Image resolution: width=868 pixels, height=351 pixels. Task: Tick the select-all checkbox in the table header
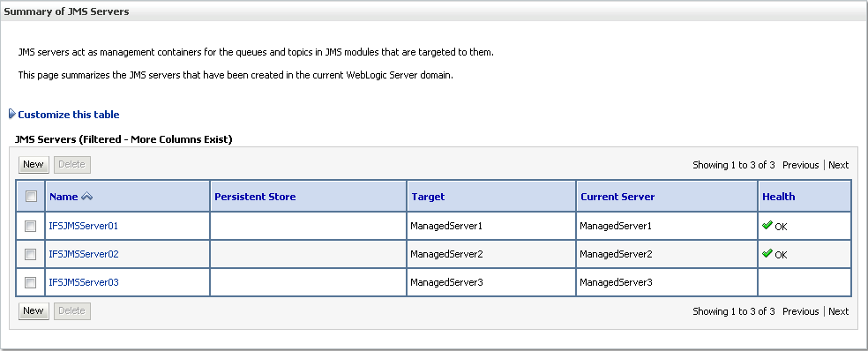pyautogui.click(x=32, y=196)
